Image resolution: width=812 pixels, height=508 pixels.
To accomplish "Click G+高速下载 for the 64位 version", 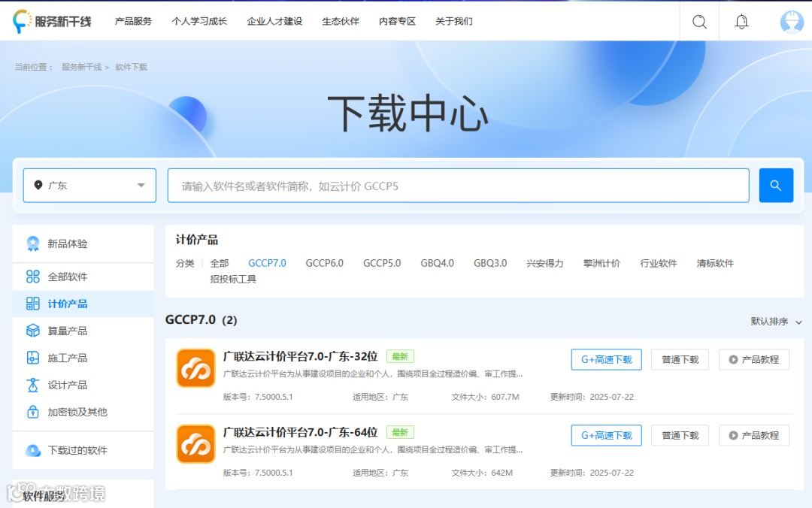I will 607,436.
